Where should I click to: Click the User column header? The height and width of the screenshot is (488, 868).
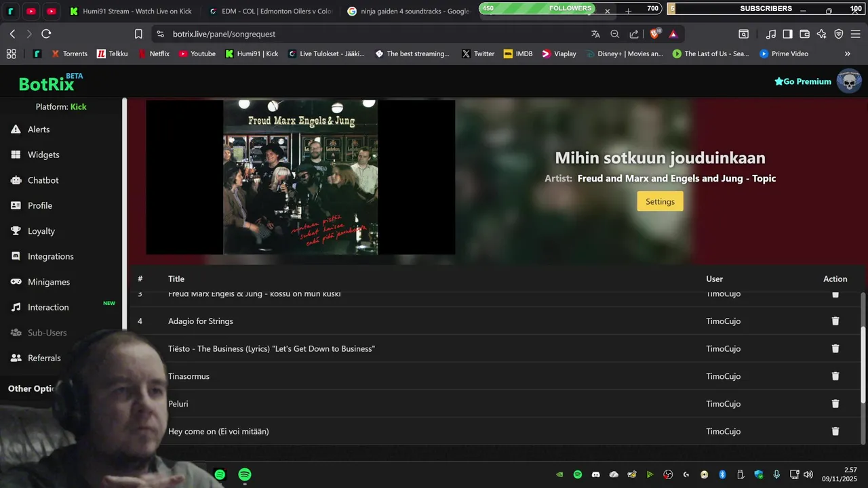coord(714,279)
